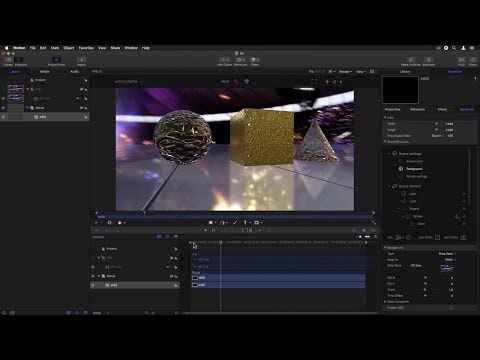The width and height of the screenshot is (480, 360).
Task: Toggle visibility checkbox of Group in timeline list
Action: point(93,276)
